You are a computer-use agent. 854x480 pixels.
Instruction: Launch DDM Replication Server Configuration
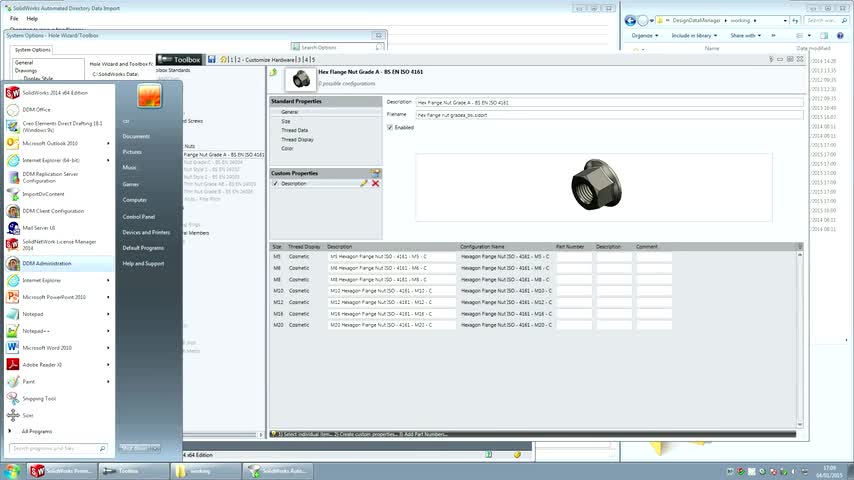coord(59,177)
